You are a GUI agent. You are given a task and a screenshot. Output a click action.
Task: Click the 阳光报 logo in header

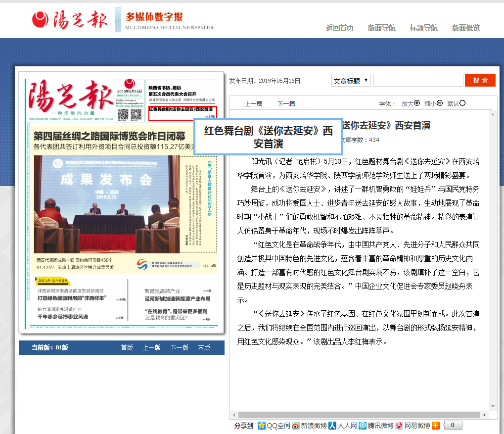point(71,20)
